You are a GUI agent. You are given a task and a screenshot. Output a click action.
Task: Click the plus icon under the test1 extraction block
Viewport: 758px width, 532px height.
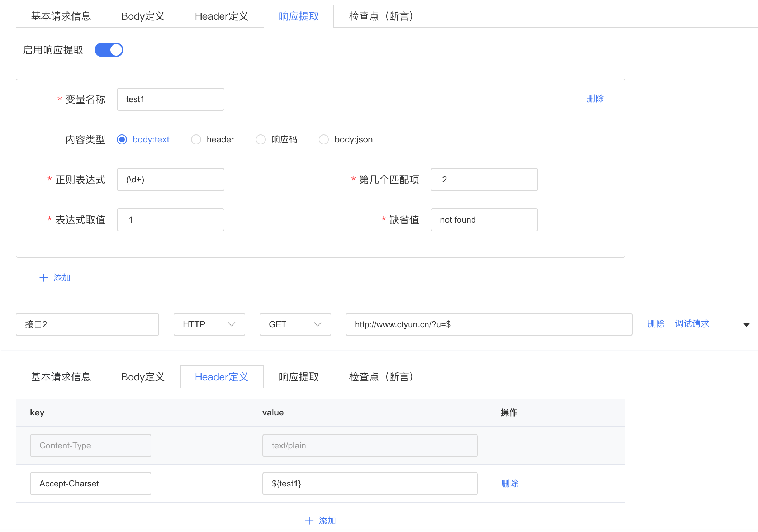[x=43, y=277]
